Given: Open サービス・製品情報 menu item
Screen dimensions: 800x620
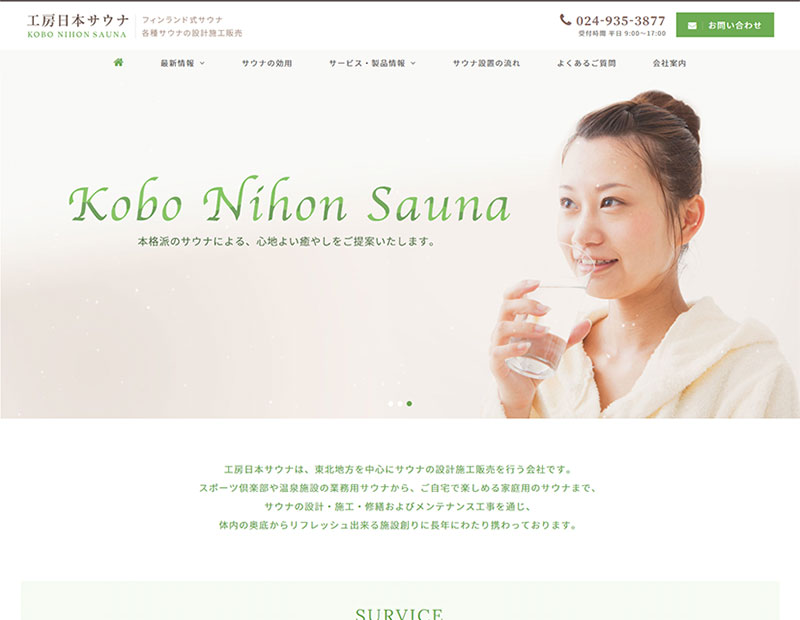Looking at the screenshot, I should 367,63.
